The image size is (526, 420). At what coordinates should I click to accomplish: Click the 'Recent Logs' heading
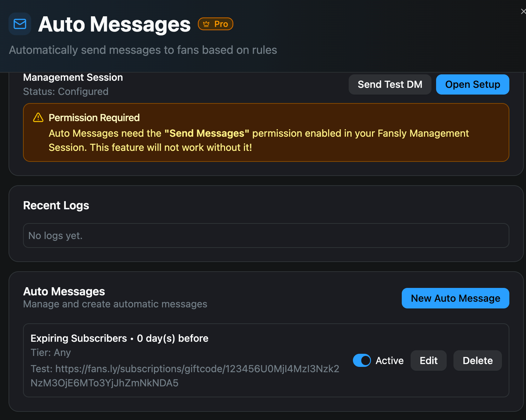(x=56, y=205)
